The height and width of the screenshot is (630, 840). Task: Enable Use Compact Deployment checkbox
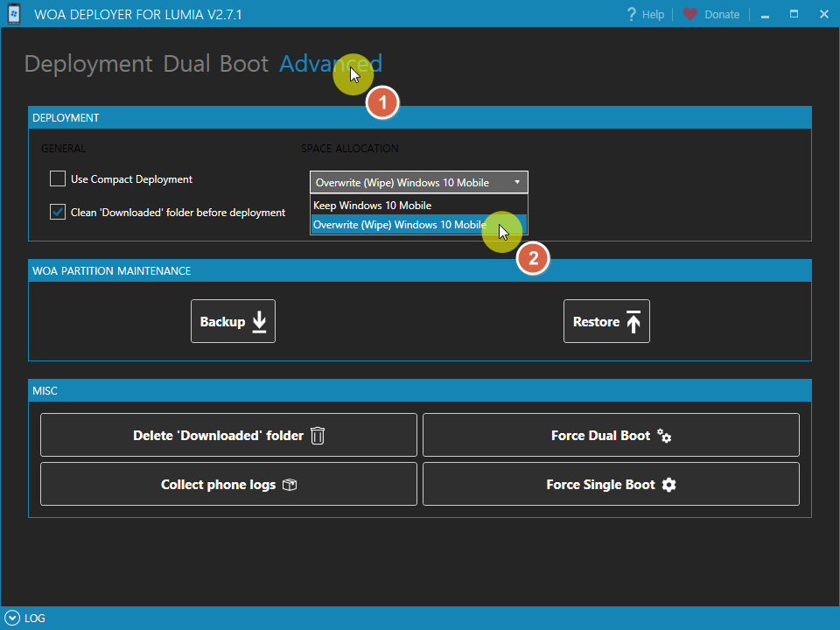58,178
